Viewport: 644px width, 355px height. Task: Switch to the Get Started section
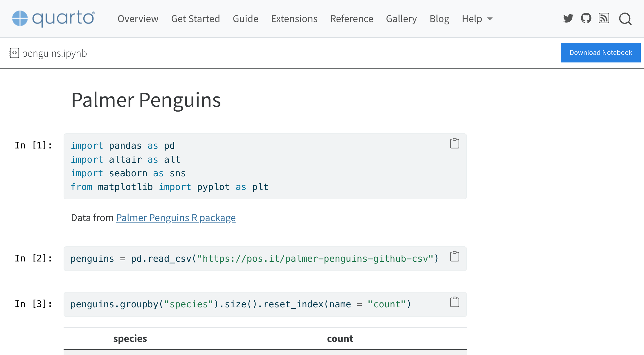(x=195, y=19)
